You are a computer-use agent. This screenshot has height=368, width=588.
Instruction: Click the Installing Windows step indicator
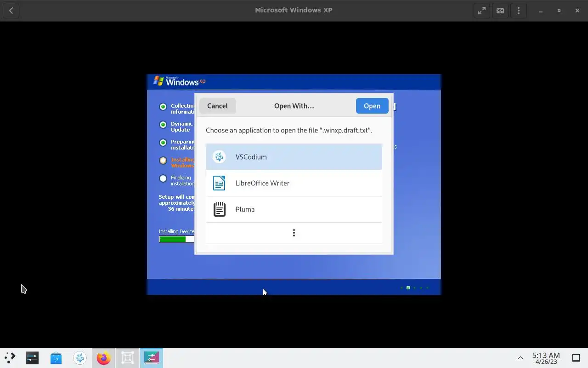tap(163, 161)
